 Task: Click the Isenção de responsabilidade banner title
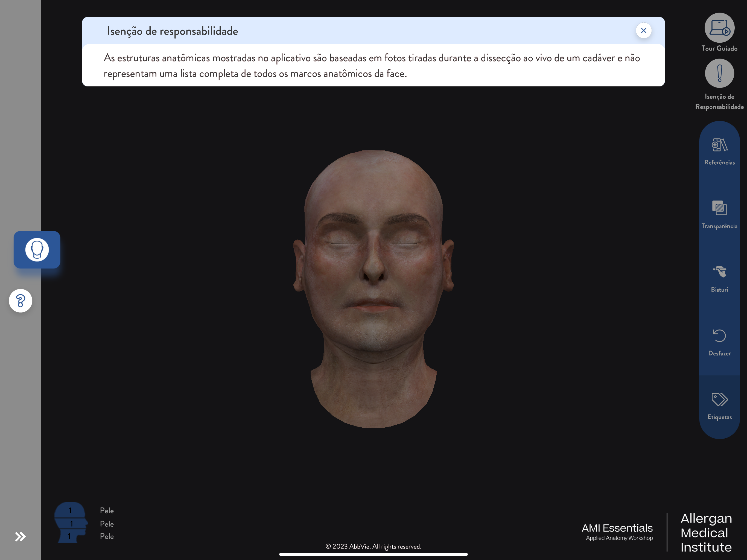pos(172,31)
